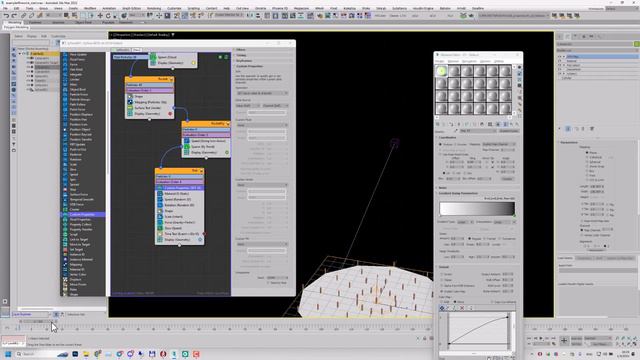Open the Modify tab in command panel

[x=567, y=36]
